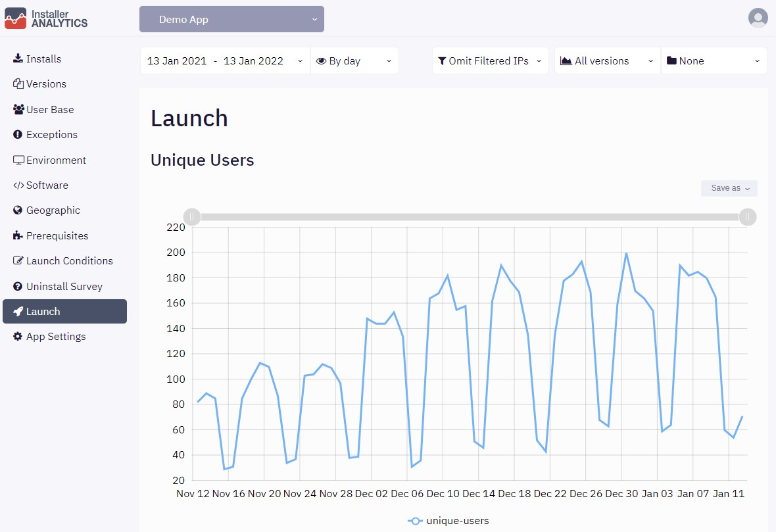
Task: Click the 200 value on y-axis
Action: click(176, 253)
